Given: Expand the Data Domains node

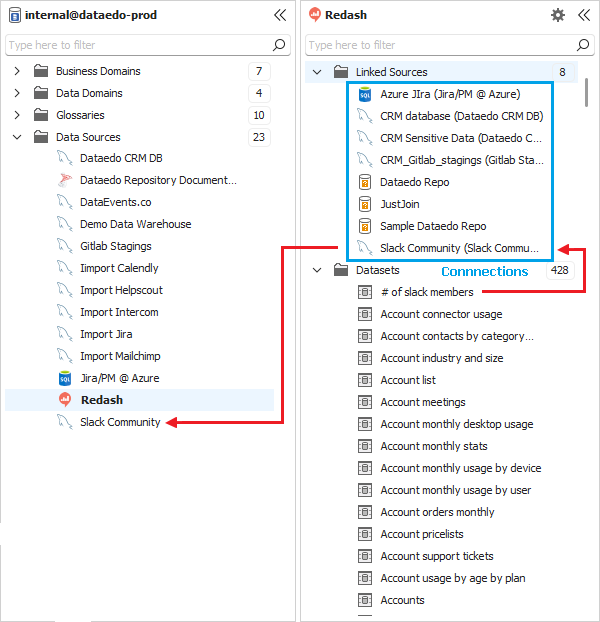Looking at the screenshot, I should click(x=17, y=93).
